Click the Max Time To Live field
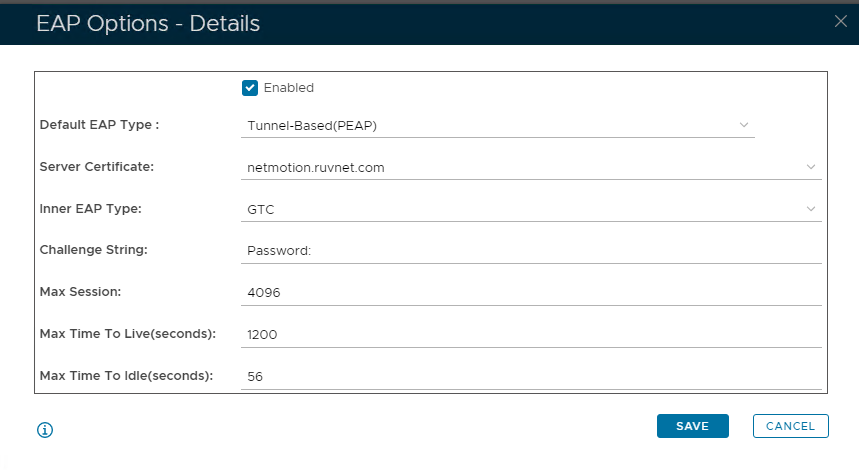 [x=530, y=335]
